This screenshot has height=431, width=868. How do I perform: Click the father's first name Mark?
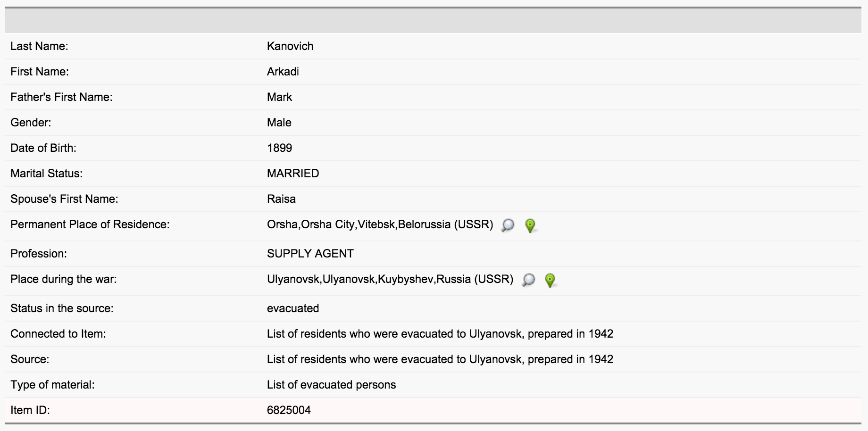279,97
